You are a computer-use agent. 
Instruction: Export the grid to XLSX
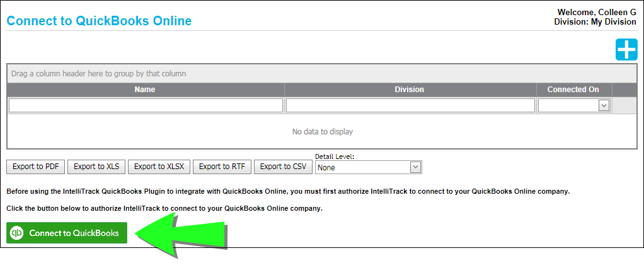tap(159, 167)
